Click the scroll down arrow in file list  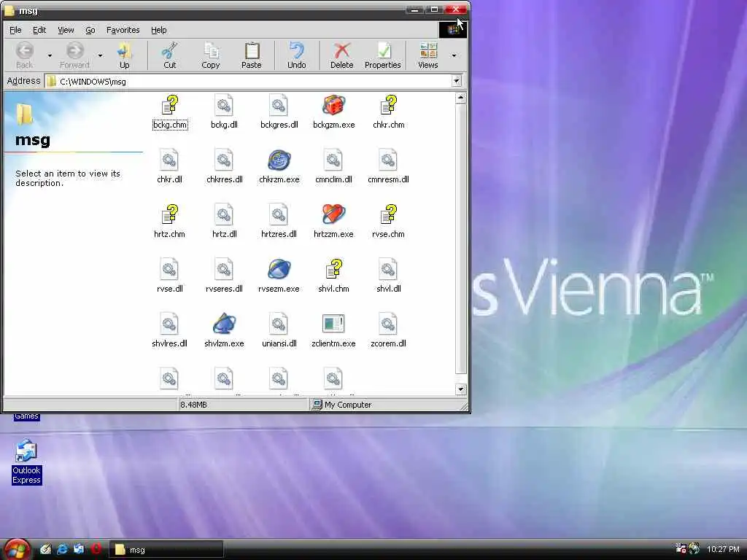(460, 389)
